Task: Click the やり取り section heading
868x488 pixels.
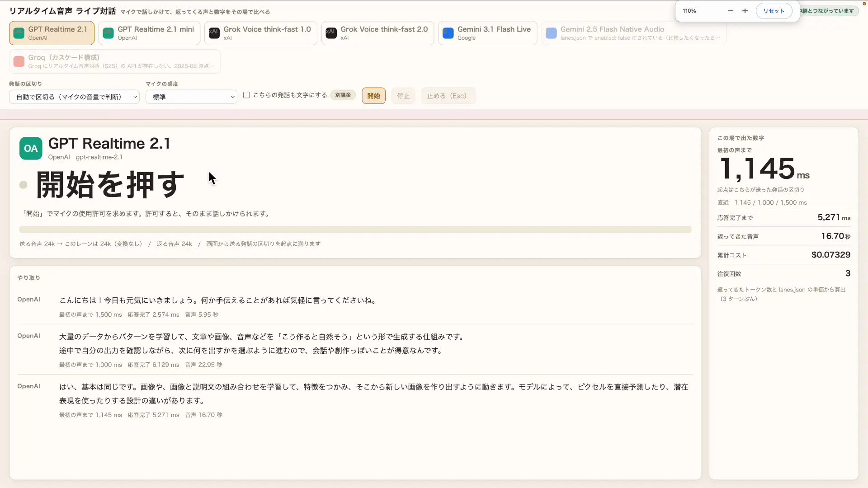Action: pyautogui.click(x=29, y=278)
